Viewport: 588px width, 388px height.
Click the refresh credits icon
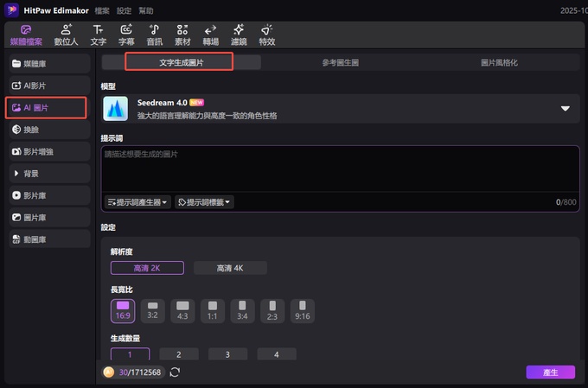pos(176,372)
